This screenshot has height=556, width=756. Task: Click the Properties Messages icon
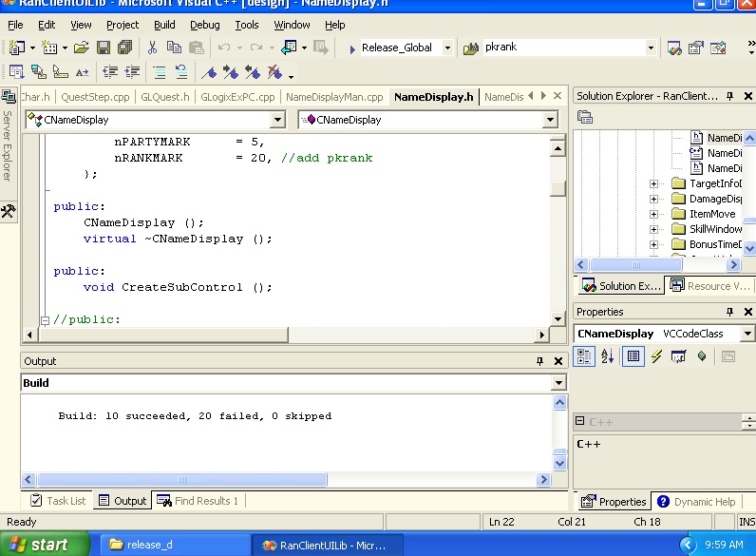[678, 356]
